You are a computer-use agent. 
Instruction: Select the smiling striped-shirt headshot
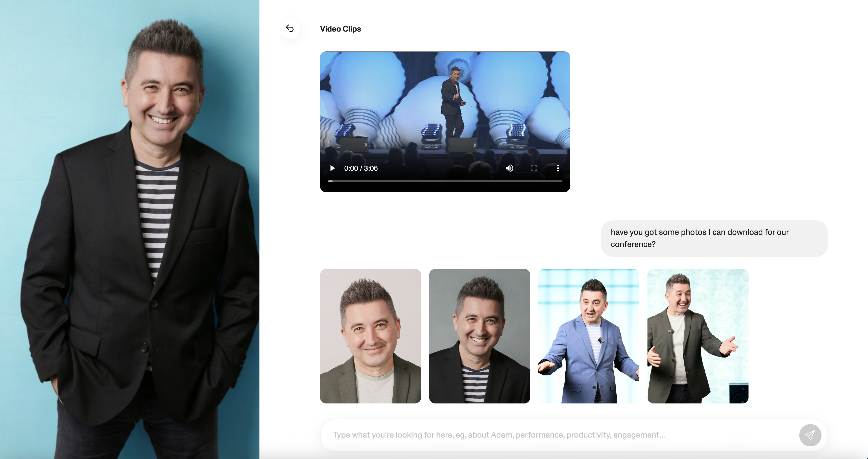tap(479, 336)
